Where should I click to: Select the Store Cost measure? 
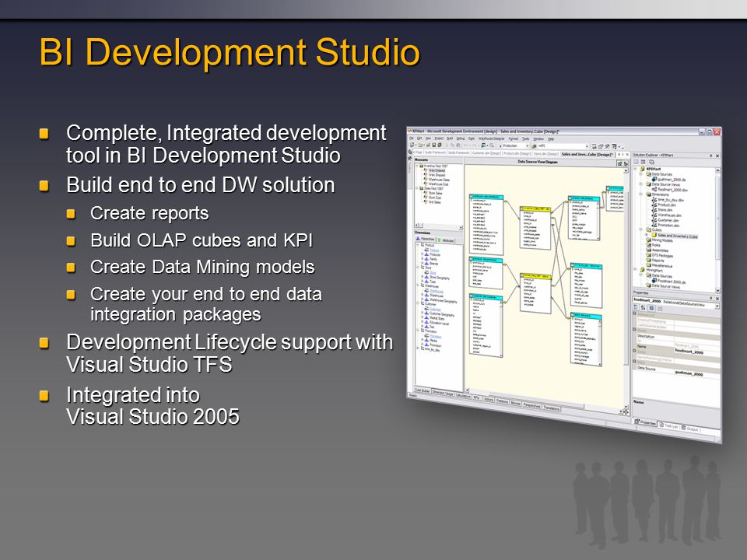click(x=434, y=197)
